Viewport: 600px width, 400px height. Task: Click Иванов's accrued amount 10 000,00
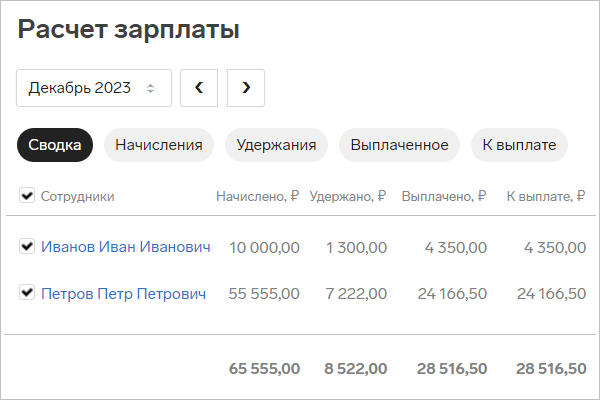pyautogui.click(x=264, y=248)
